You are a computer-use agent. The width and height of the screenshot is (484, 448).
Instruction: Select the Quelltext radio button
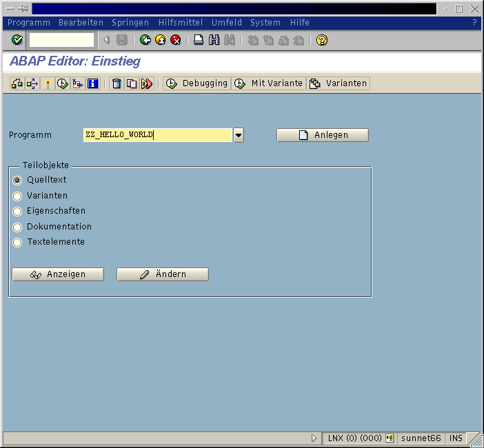click(18, 180)
